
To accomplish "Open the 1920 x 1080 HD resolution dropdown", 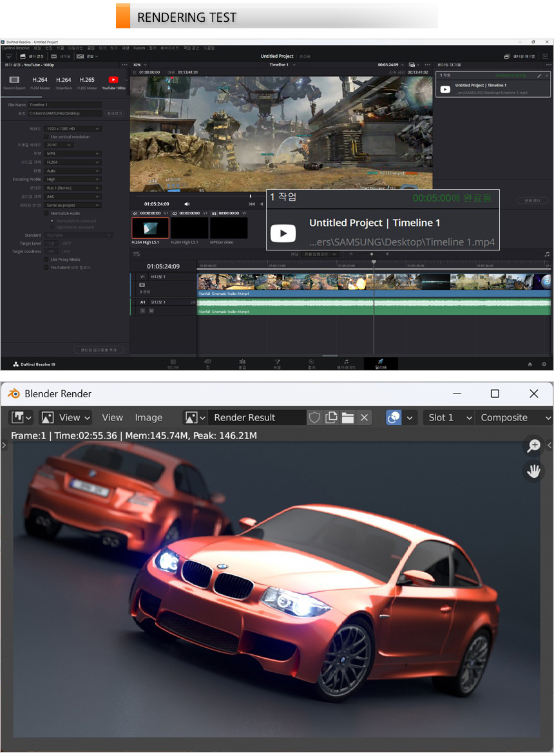I will (x=73, y=129).
